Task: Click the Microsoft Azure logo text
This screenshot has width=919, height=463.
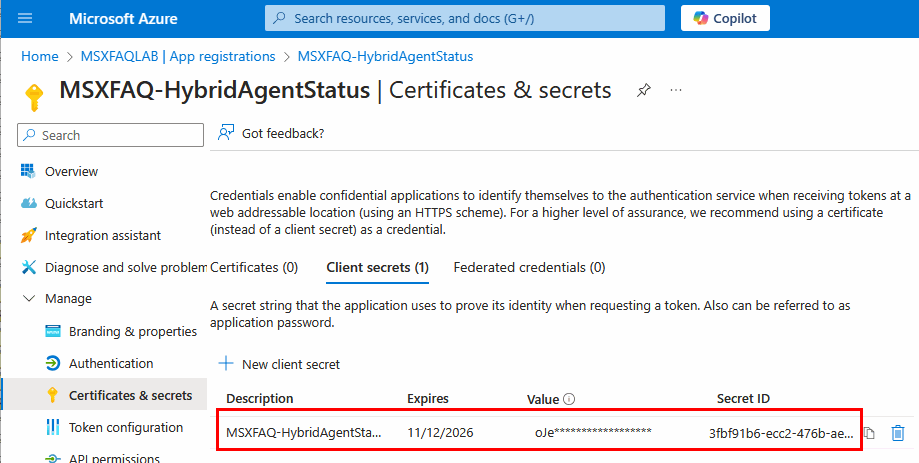Action: pos(123,18)
